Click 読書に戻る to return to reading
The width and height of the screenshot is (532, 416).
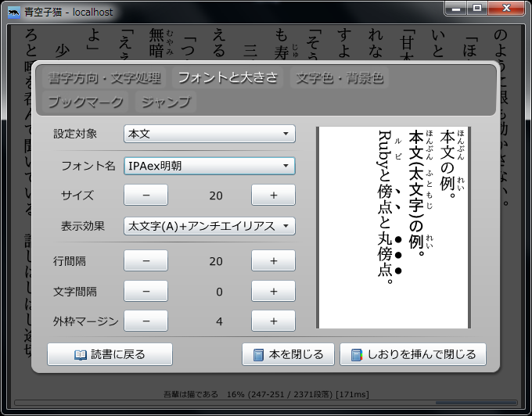click(x=110, y=355)
